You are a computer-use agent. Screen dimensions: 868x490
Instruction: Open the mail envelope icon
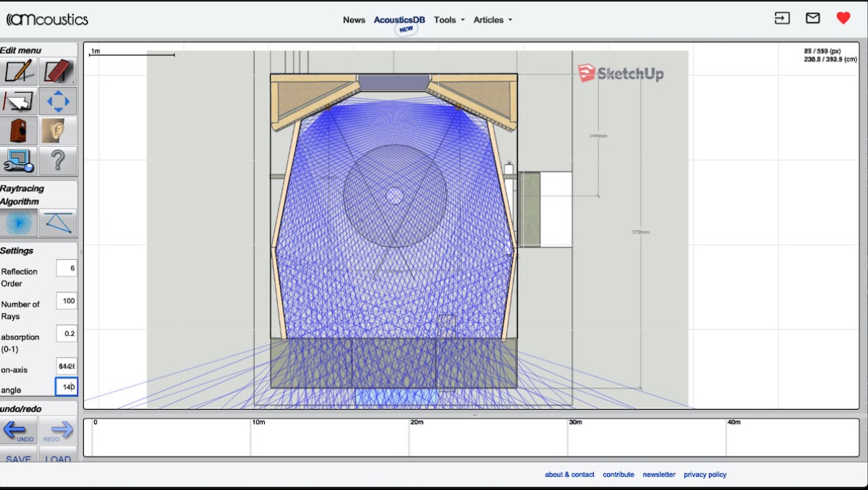click(813, 19)
